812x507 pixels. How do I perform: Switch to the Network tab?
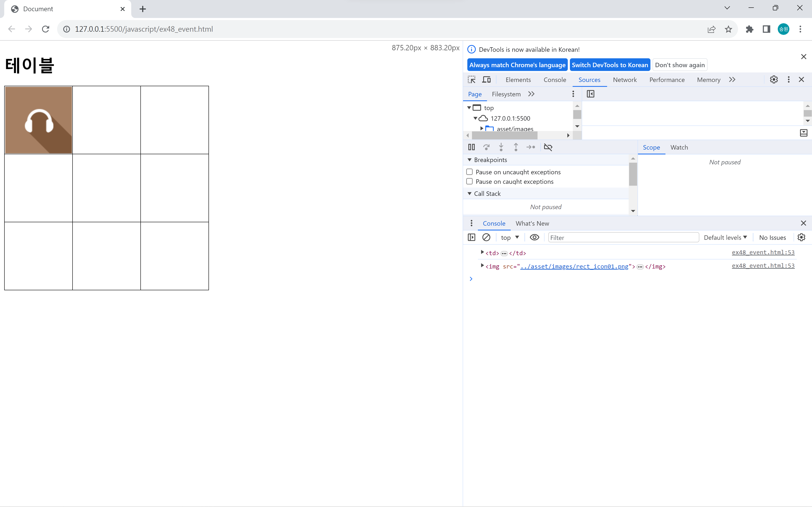click(624, 79)
